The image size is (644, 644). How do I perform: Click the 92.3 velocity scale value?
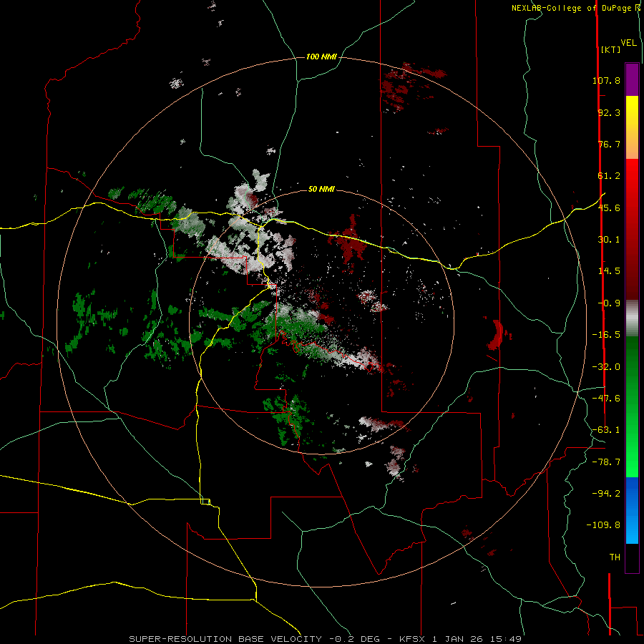(x=609, y=112)
